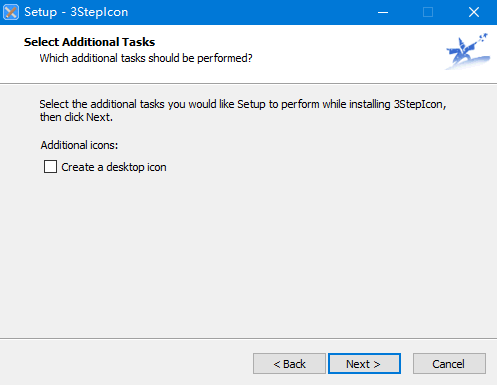Click the greyed-out maximize window icon
Viewport: 497px width, 385px height.
[428, 12]
